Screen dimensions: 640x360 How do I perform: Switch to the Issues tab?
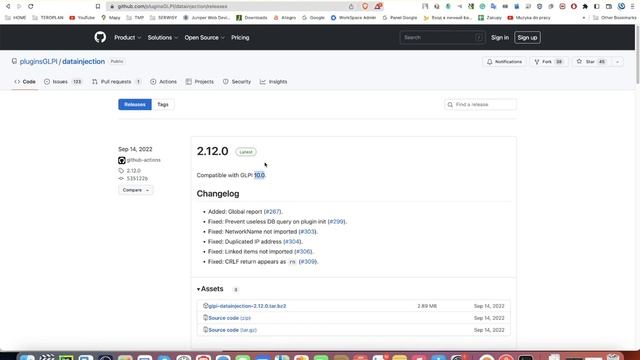[x=63, y=82]
